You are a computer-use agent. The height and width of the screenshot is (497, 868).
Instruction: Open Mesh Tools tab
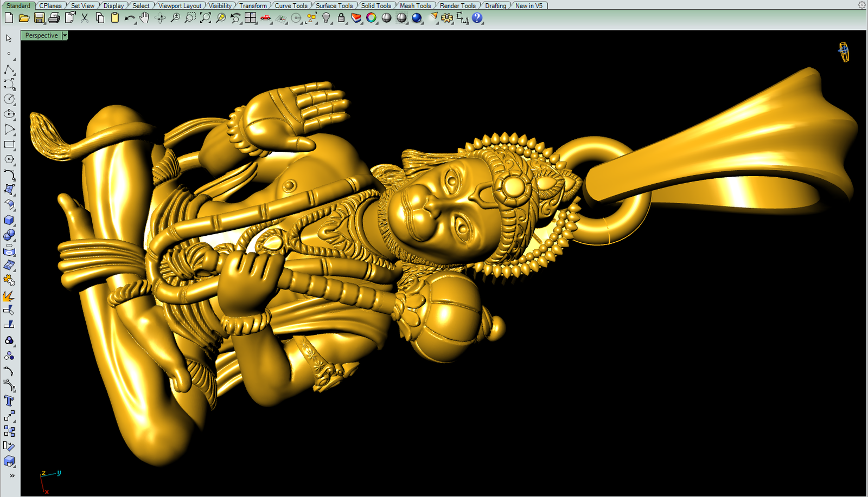(415, 5)
